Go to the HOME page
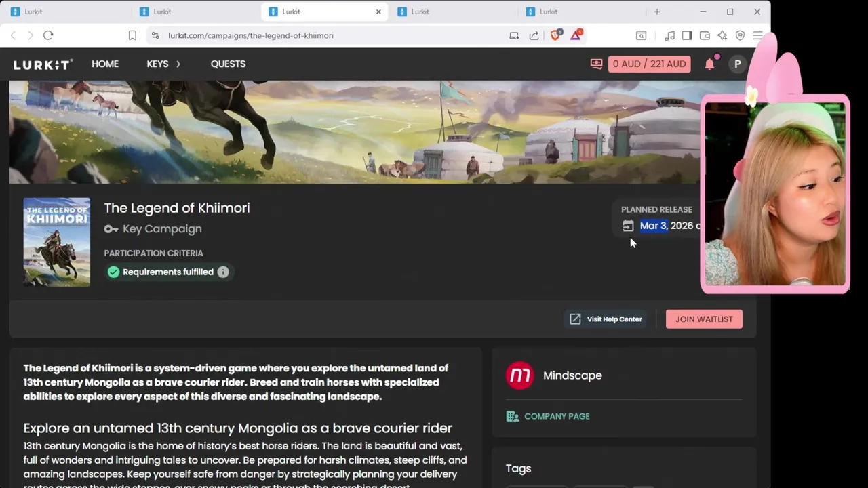868x488 pixels. (105, 64)
